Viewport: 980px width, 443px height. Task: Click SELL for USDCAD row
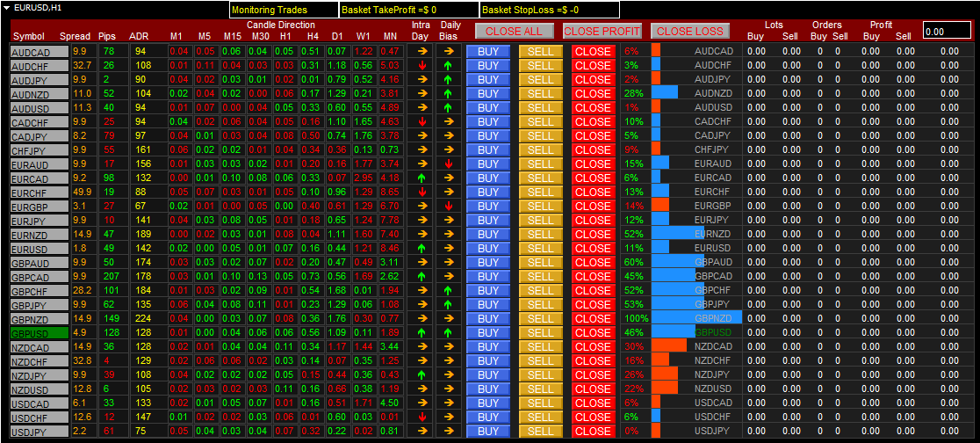click(541, 403)
